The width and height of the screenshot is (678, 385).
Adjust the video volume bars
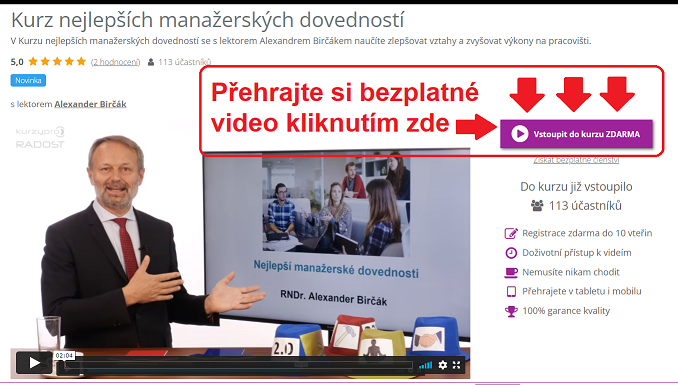coord(425,366)
